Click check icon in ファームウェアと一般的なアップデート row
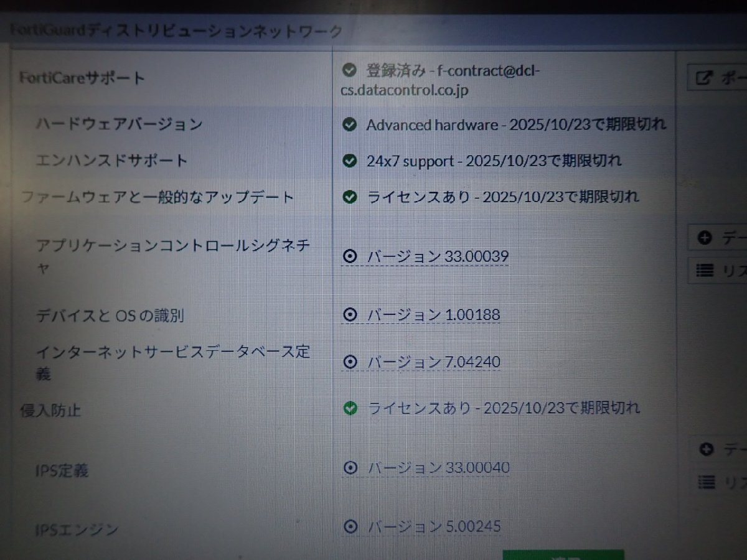The width and height of the screenshot is (747, 560). [x=350, y=197]
